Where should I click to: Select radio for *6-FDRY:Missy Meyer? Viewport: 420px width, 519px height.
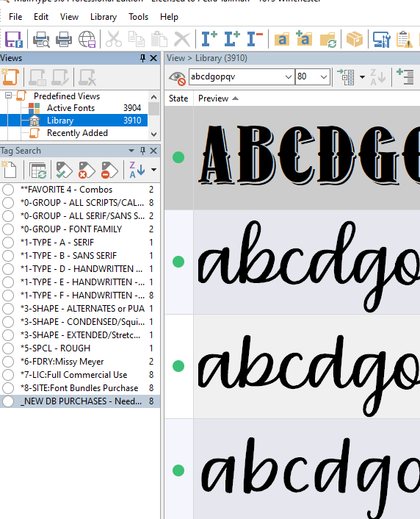pos(8,362)
